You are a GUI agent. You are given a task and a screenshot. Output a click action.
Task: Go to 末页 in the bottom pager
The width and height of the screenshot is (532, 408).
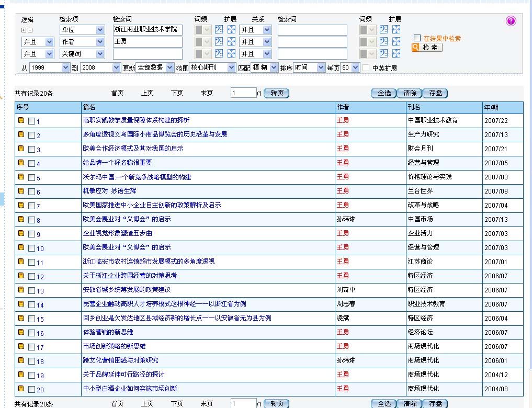click(207, 404)
